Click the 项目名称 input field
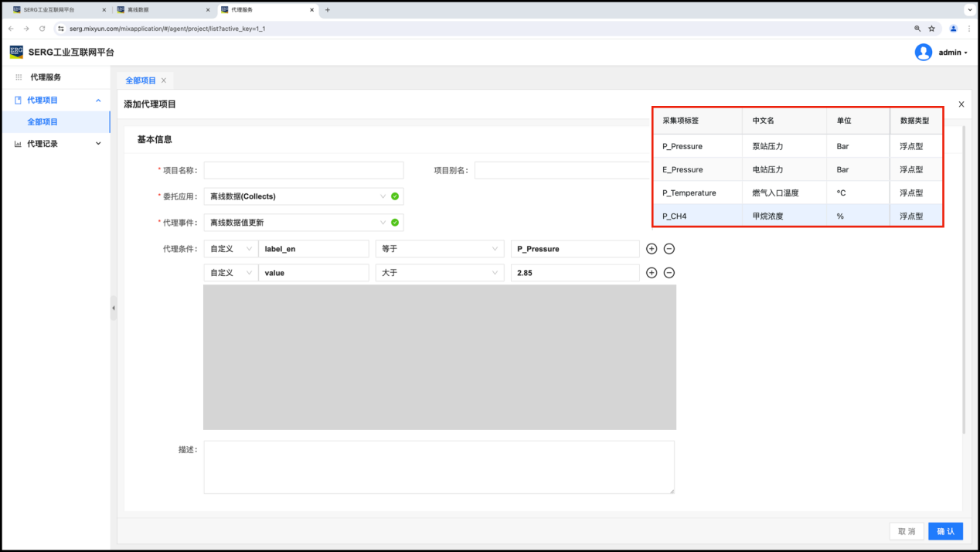 pos(303,170)
